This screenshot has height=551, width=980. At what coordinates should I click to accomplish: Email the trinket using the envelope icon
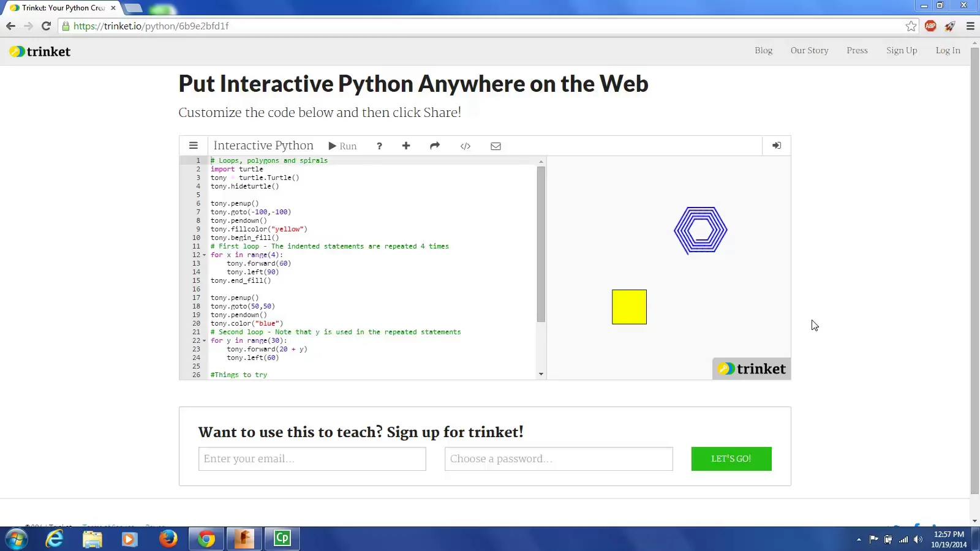coord(496,146)
